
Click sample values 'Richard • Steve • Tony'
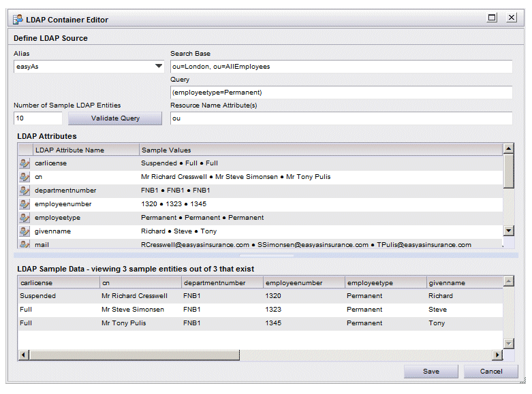click(x=178, y=231)
